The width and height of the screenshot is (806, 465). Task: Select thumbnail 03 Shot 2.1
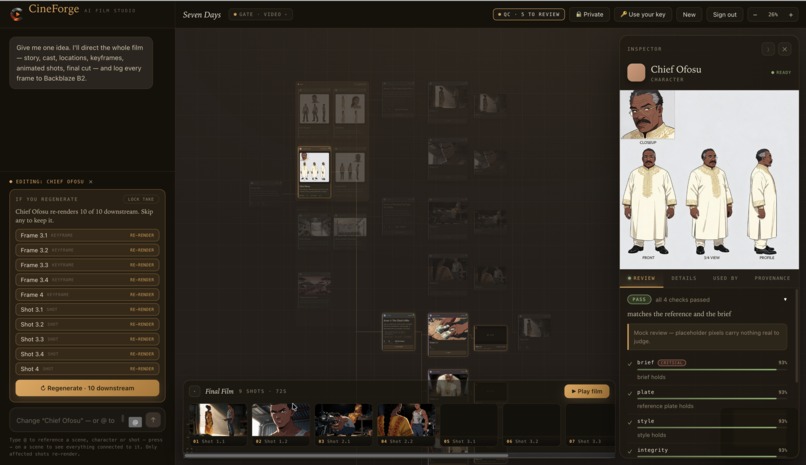coord(343,424)
